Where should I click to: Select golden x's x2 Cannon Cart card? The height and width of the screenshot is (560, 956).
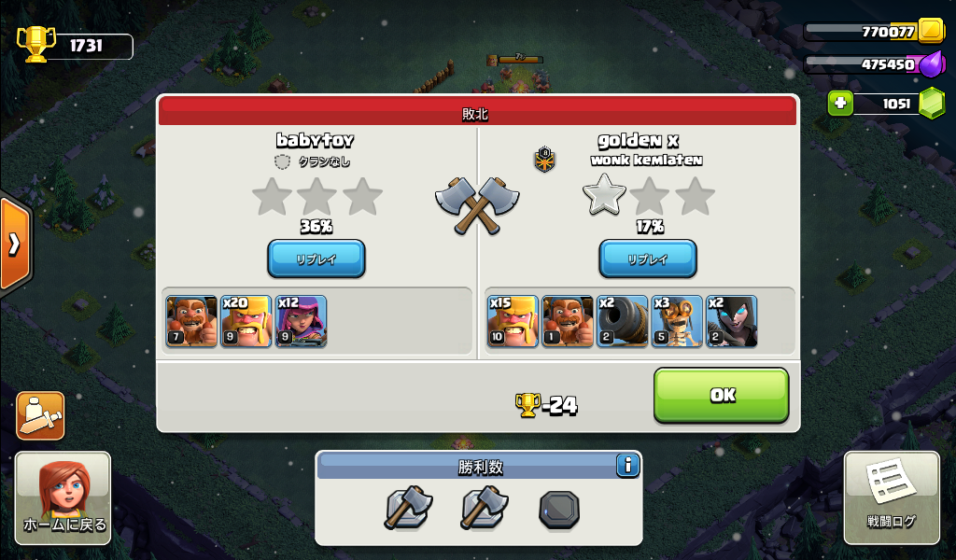pyautogui.click(x=622, y=321)
